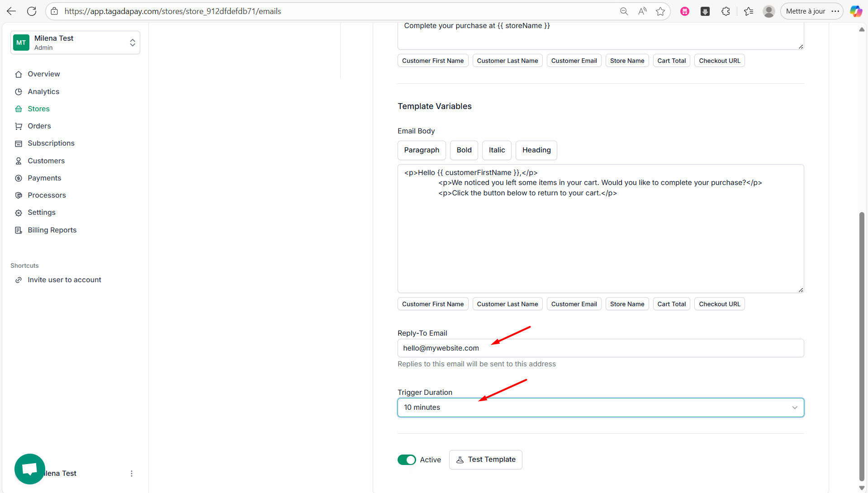Screen dimensions: 868x493
Task: Open the three-dot menu beside Milena Test
Action: [x=132, y=474]
